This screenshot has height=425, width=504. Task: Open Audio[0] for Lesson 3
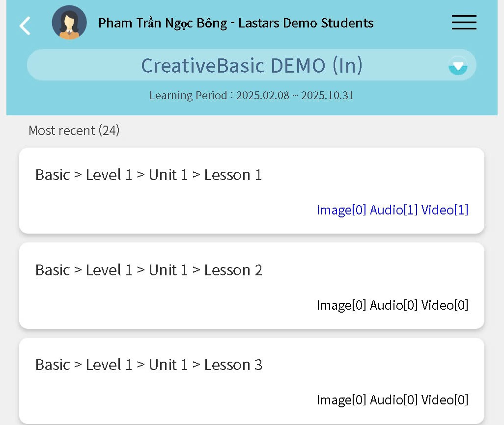click(x=393, y=400)
